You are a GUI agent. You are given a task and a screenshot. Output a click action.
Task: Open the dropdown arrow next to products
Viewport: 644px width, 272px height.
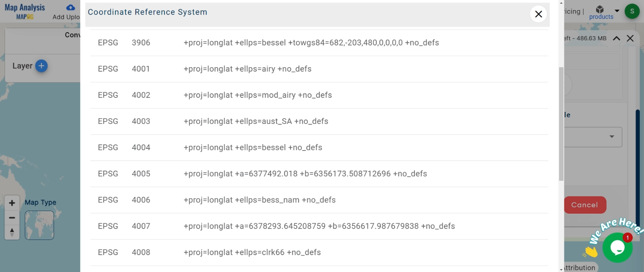[x=617, y=10]
